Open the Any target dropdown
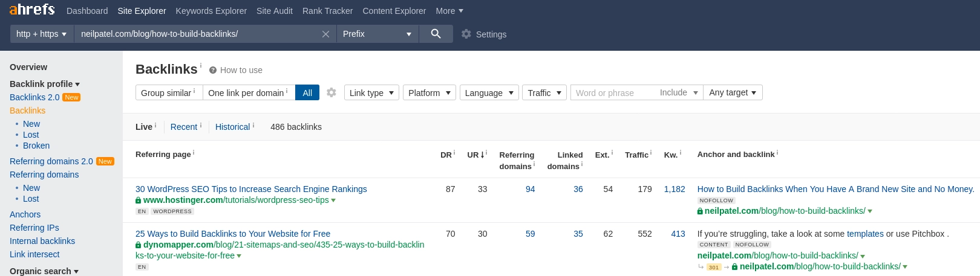Image resolution: width=980 pixels, height=276 pixels. click(733, 92)
